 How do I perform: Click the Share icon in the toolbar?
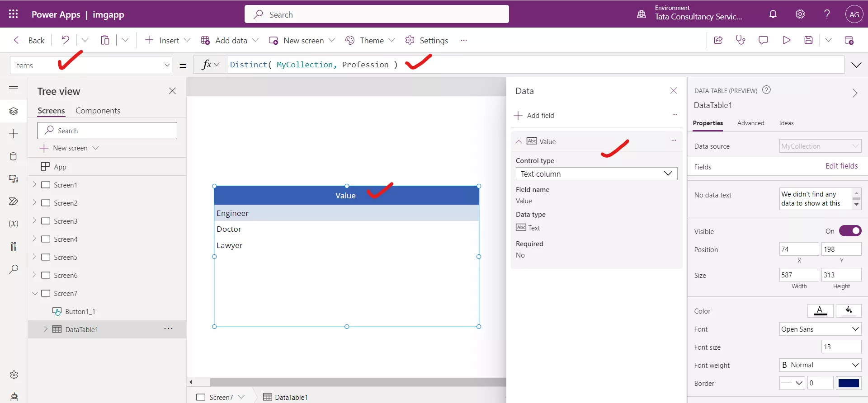point(718,40)
